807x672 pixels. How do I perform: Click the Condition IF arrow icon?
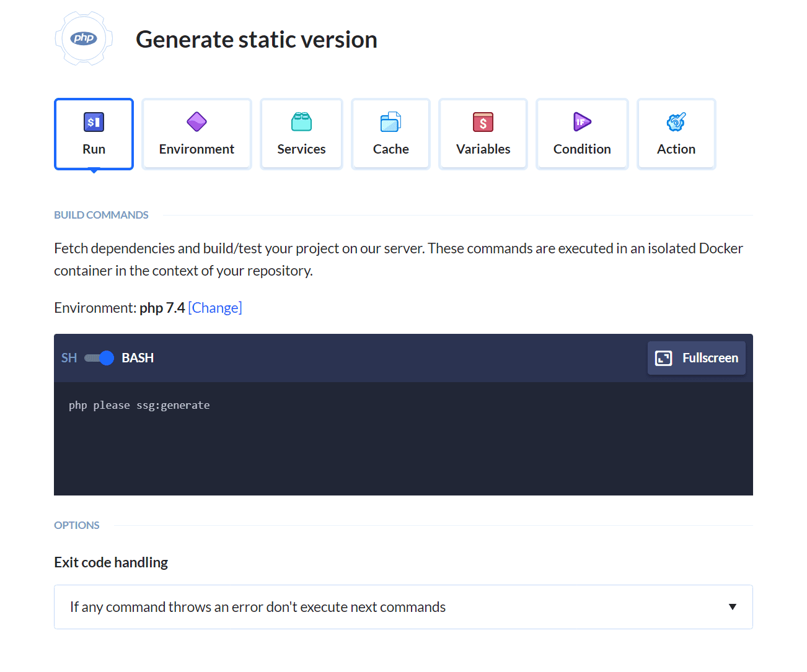point(581,122)
